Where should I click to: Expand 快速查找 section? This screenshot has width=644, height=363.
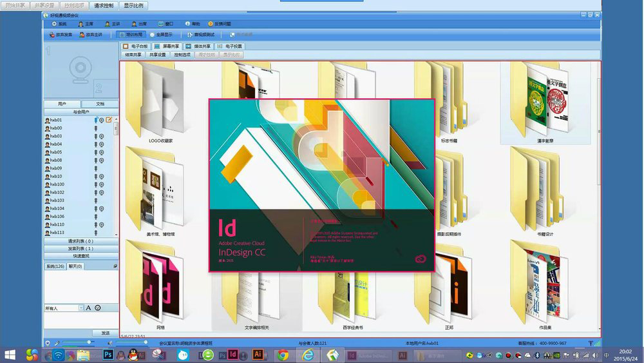(x=81, y=256)
